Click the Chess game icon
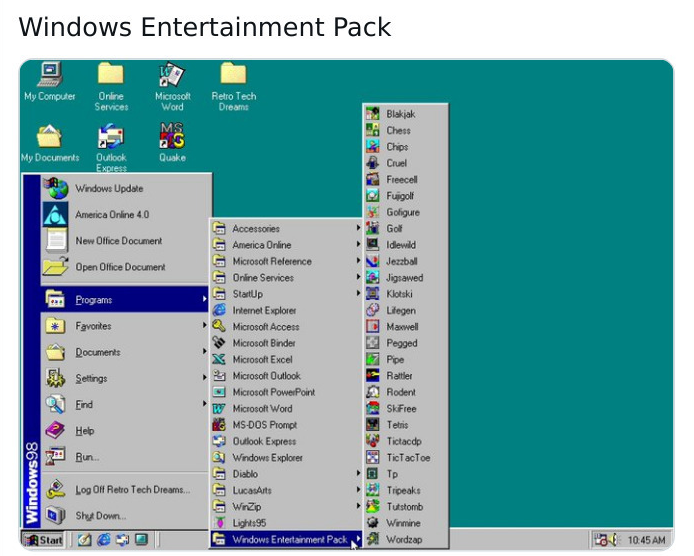 point(373,130)
